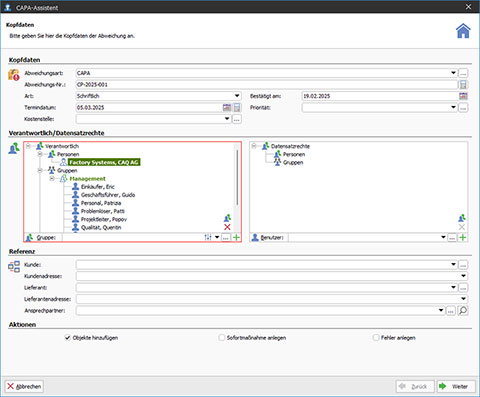Select Geschäftsführer, Guido in the tree
Screen dimensions: 480x397
[x=108, y=195]
